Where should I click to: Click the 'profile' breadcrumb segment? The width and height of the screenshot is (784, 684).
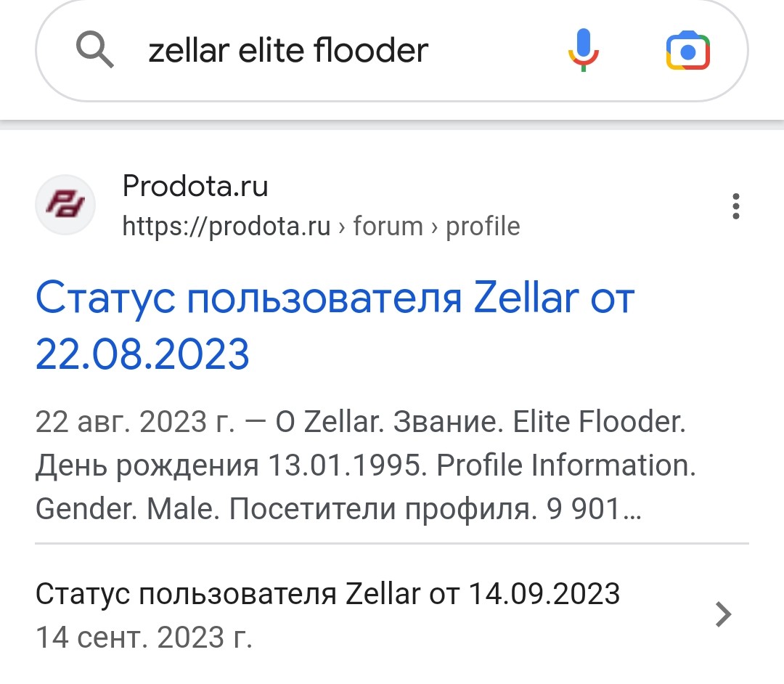[x=483, y=227]
